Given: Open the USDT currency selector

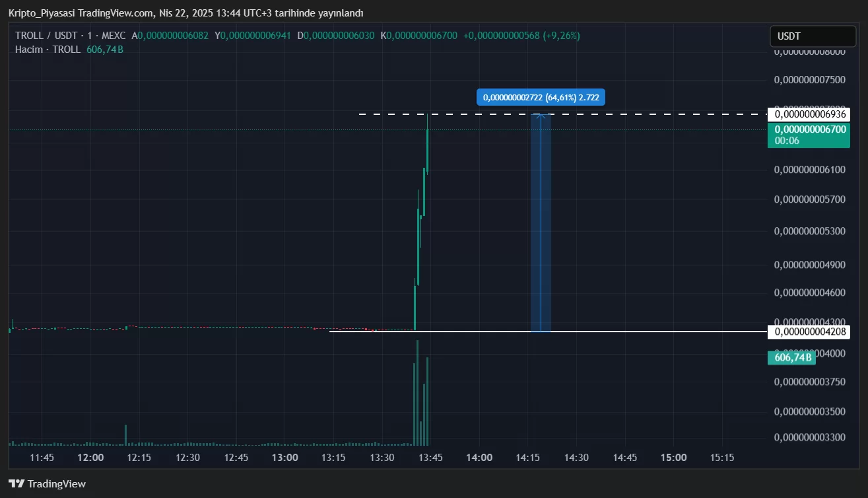Looking at the screenshot, I should (813, 36).
